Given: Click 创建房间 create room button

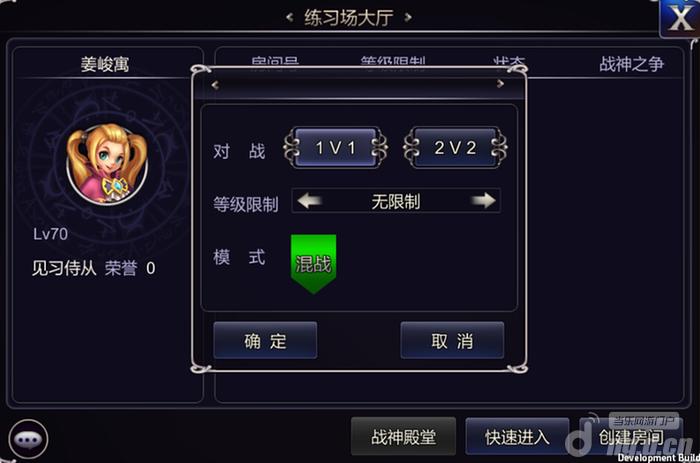Looking at the screenshot, I should click(x=631, y=437).
